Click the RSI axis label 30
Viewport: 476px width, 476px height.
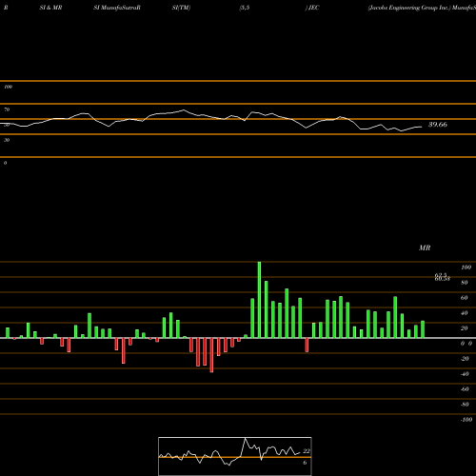point(7,140)
